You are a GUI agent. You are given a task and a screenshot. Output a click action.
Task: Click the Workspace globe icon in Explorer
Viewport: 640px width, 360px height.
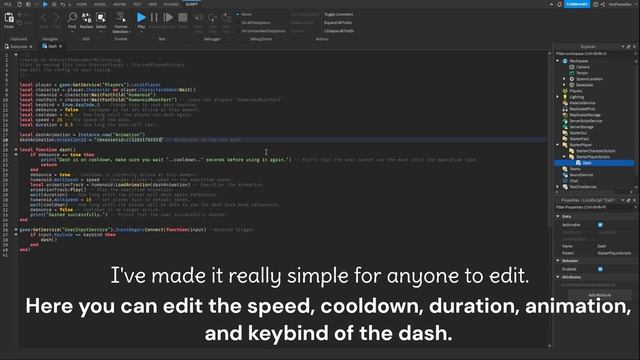[565, 61]
